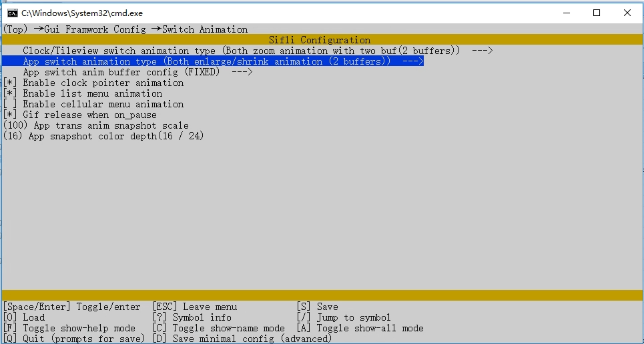Image resolution: width=644 pixels, height=344 pixels.
Task: Toggle Enable clock pointer animation checkbox
Action: pyautogui.click(x=10, y=83)
